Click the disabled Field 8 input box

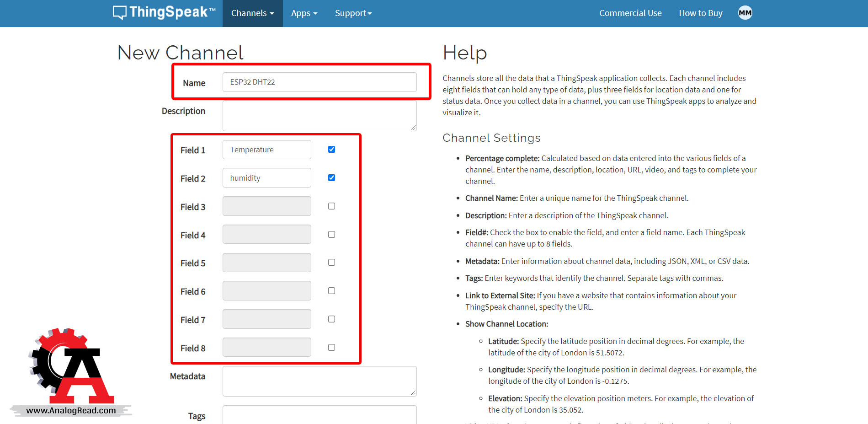point(267,347)
